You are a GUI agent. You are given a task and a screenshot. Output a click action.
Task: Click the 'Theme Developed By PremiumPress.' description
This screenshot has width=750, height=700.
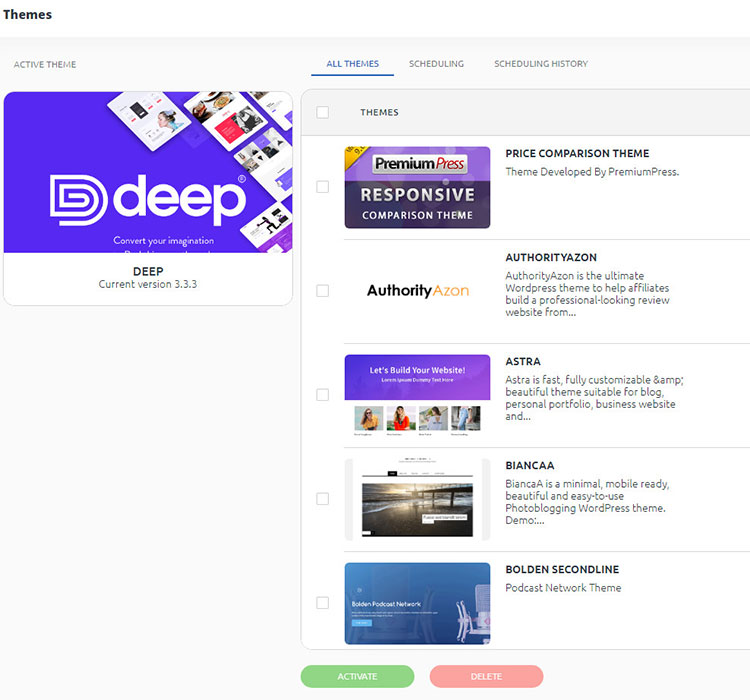[x=592, y=172]
